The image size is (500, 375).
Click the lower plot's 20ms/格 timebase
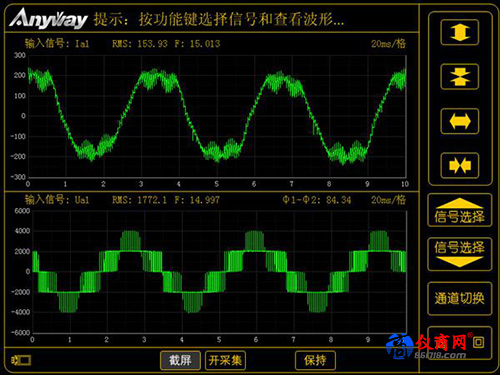388,200
